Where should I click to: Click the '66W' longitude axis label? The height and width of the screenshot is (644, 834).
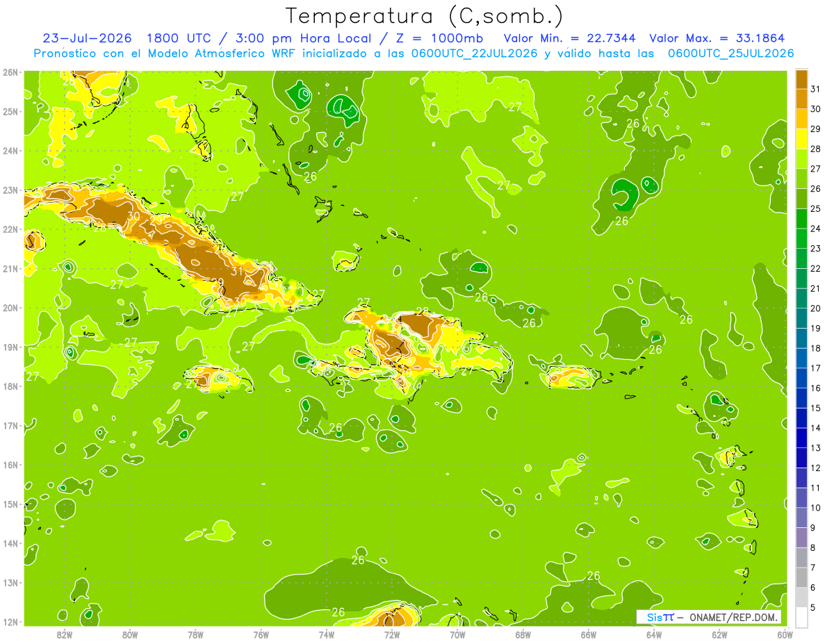coord(588,634)
